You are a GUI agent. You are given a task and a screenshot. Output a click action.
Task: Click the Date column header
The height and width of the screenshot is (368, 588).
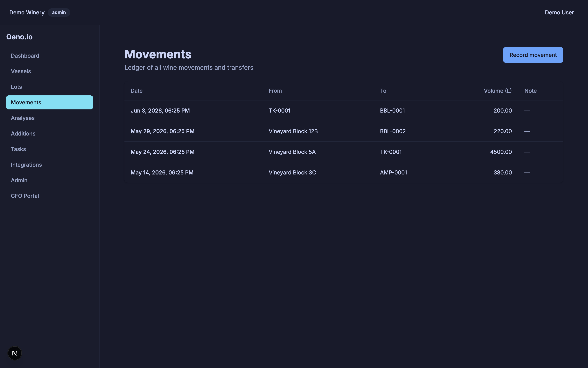[136, 91]
